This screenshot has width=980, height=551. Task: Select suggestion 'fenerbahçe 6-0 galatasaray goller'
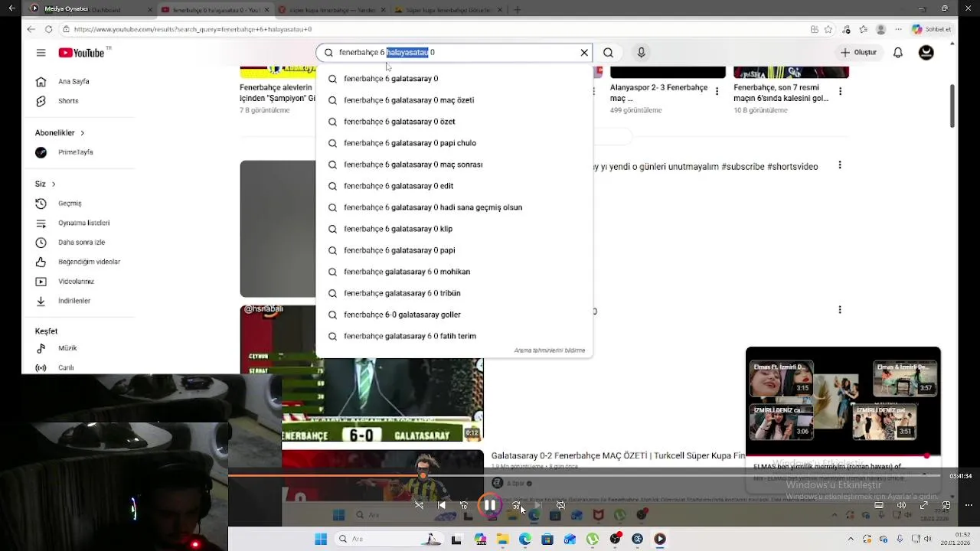tap(454, 315)
